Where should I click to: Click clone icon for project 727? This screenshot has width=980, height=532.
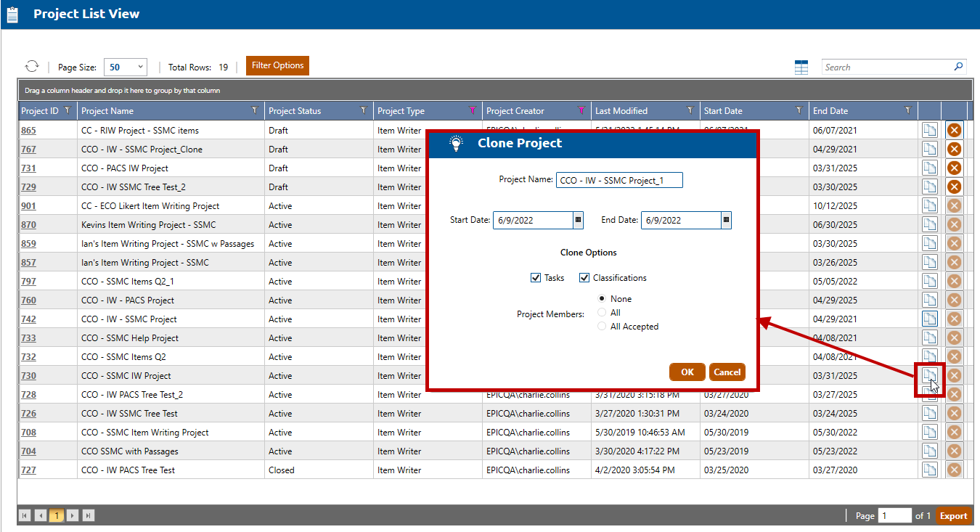(929, 470)
